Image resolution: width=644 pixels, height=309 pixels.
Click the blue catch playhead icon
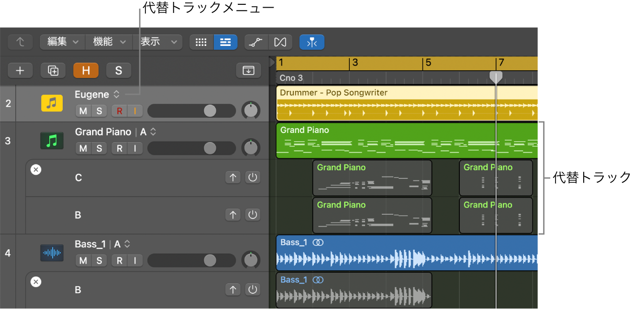tap(312, 42)
